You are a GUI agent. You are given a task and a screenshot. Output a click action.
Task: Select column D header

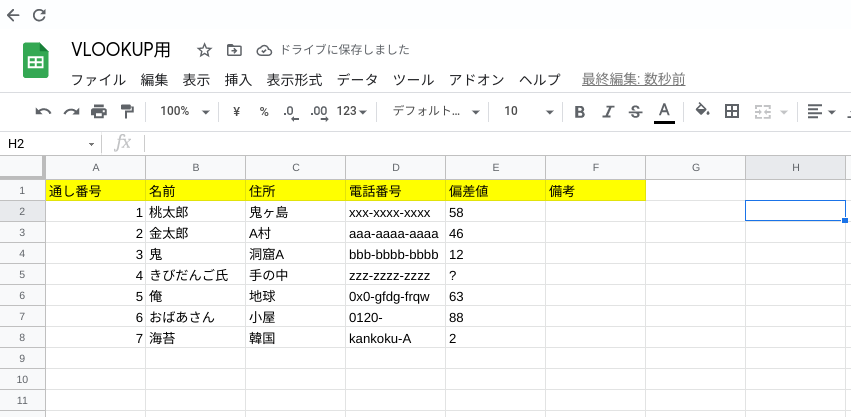point(396,168)
